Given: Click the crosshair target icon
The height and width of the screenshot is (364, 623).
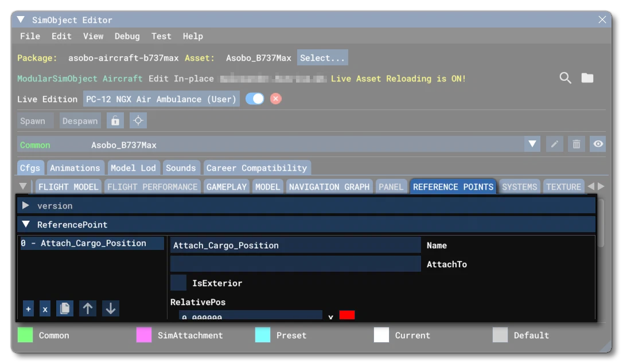Looking at the screenshot, I should point(138,121).
